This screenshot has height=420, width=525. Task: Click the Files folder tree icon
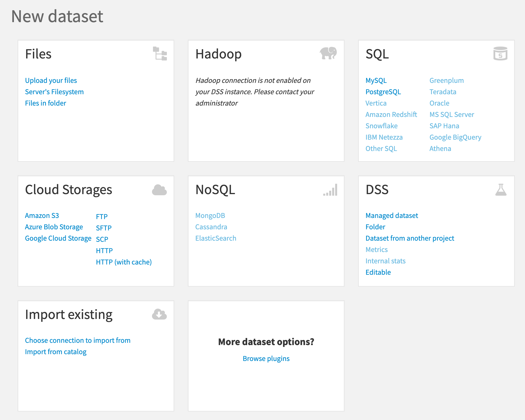[x=160, y=54]
